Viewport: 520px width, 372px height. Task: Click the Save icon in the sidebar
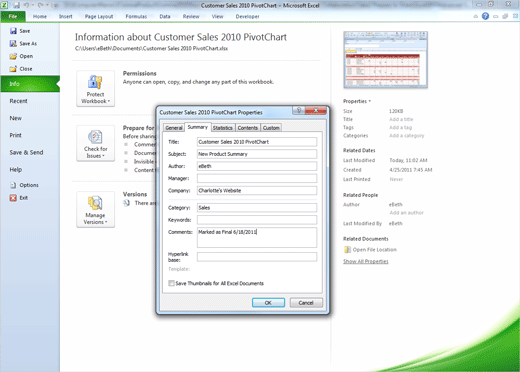pos(13,31)
